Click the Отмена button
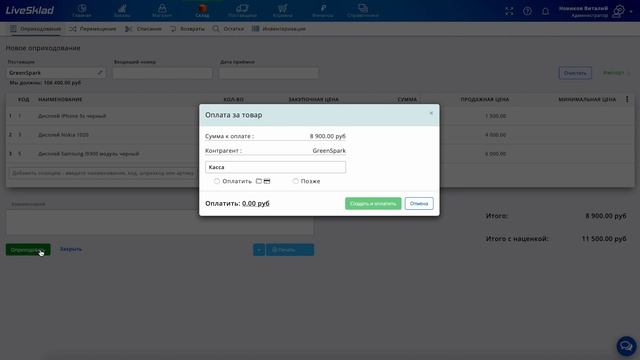Screen dimensions: 640x360 [419, 204]
